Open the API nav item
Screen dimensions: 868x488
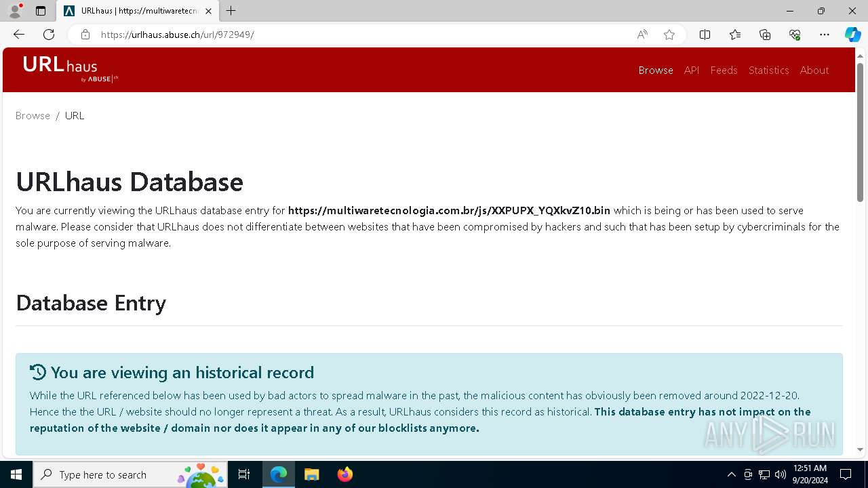(x=692, y=70)
